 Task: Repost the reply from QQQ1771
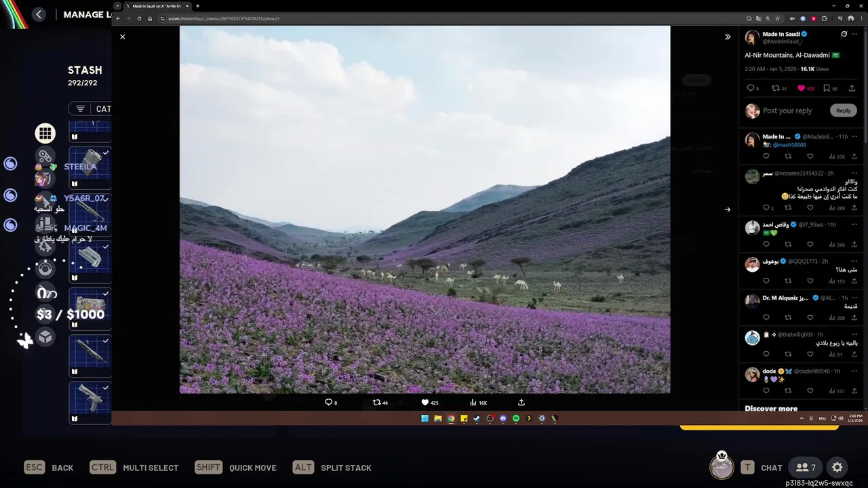point(788,281)
